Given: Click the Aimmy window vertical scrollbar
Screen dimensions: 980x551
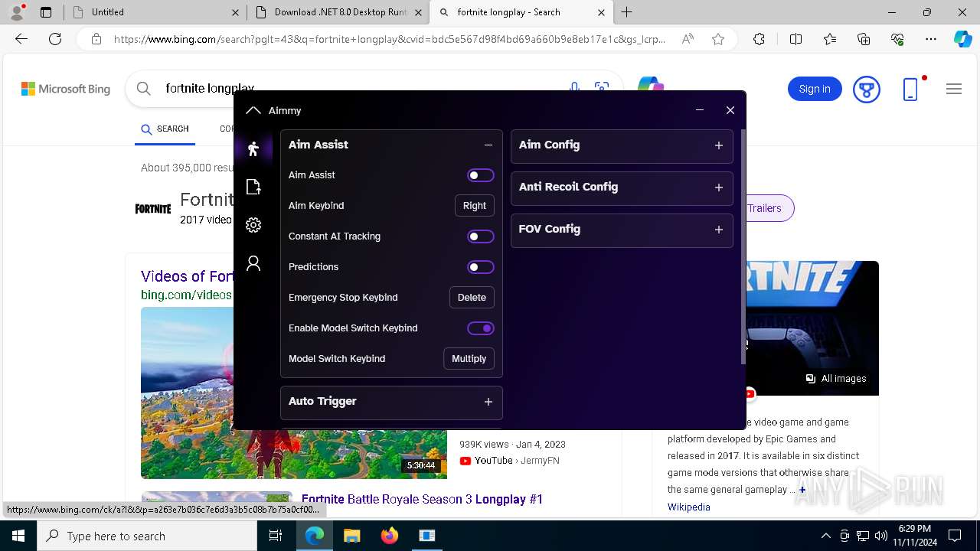Looking at the screenshot, I should [743, 247].
